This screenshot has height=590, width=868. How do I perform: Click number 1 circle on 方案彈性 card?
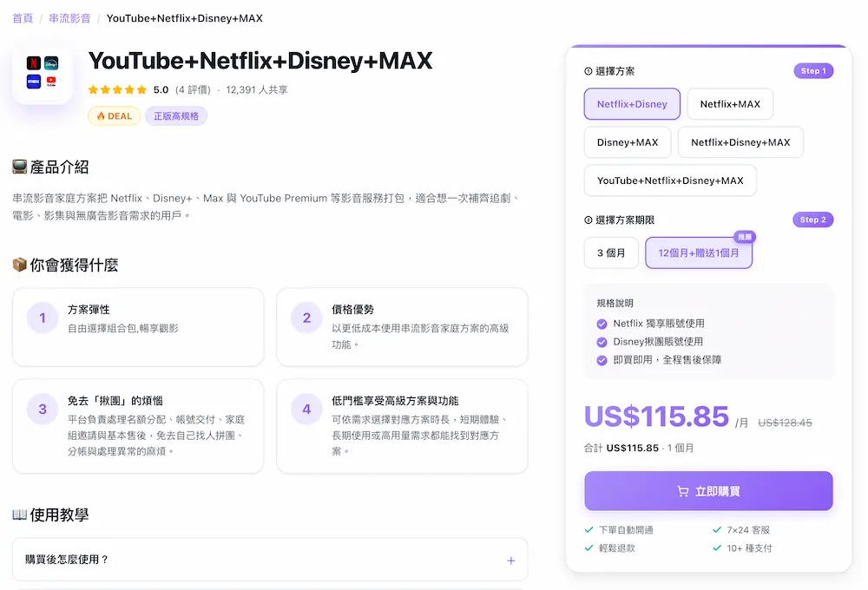pyautogui.click(x=43, y=318)
